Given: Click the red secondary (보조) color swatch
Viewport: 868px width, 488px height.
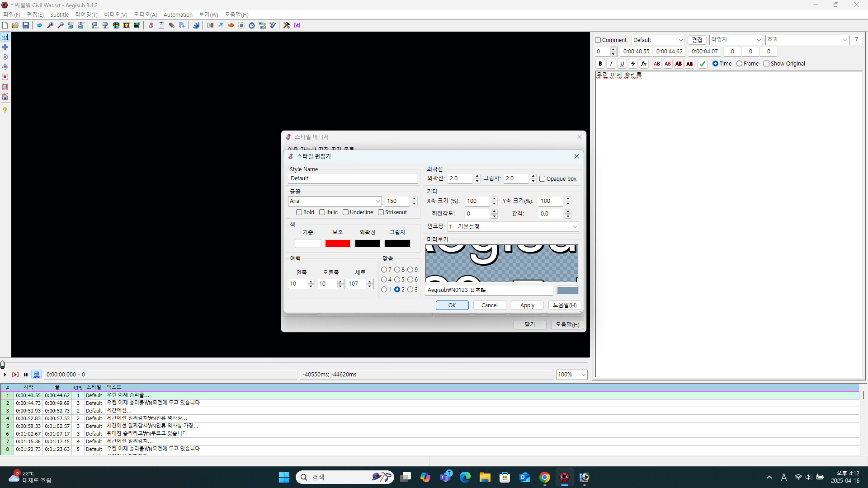Looking at the screenshot, I should click(338, 244).
